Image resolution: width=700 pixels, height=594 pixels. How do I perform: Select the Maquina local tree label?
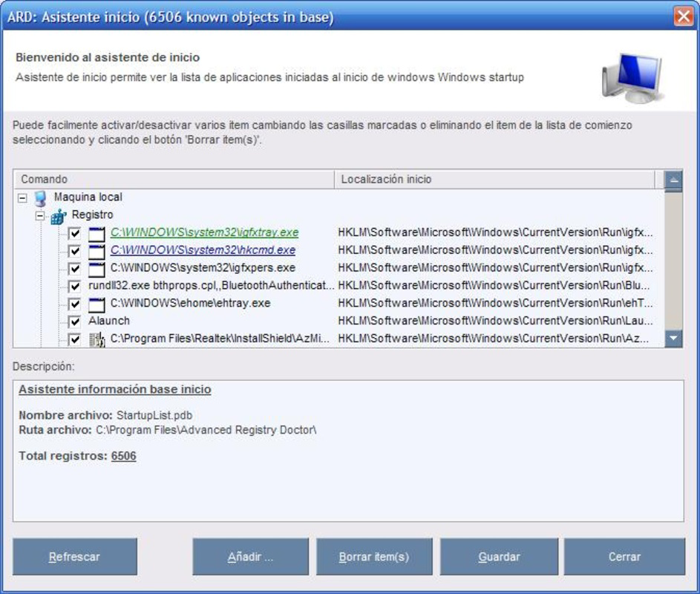click(88, 197)
